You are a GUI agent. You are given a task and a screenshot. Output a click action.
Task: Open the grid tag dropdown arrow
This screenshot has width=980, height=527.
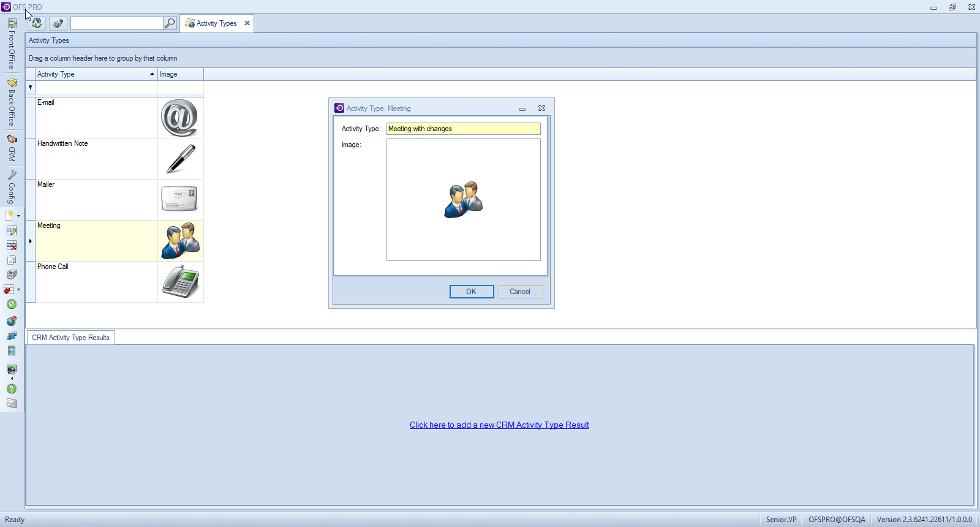pos(19,289)
